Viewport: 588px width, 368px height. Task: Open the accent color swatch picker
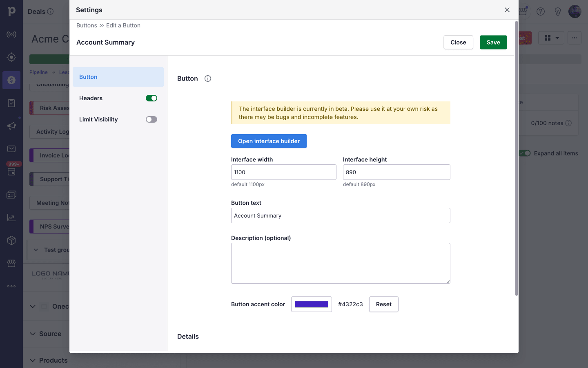312,304
